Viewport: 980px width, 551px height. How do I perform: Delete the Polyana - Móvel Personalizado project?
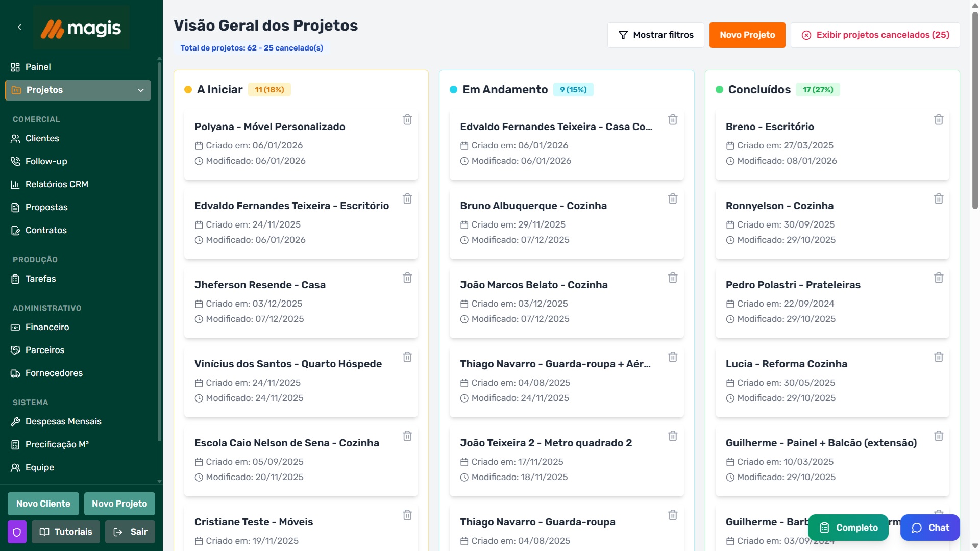pyautogui.click(x=407, y=119)
